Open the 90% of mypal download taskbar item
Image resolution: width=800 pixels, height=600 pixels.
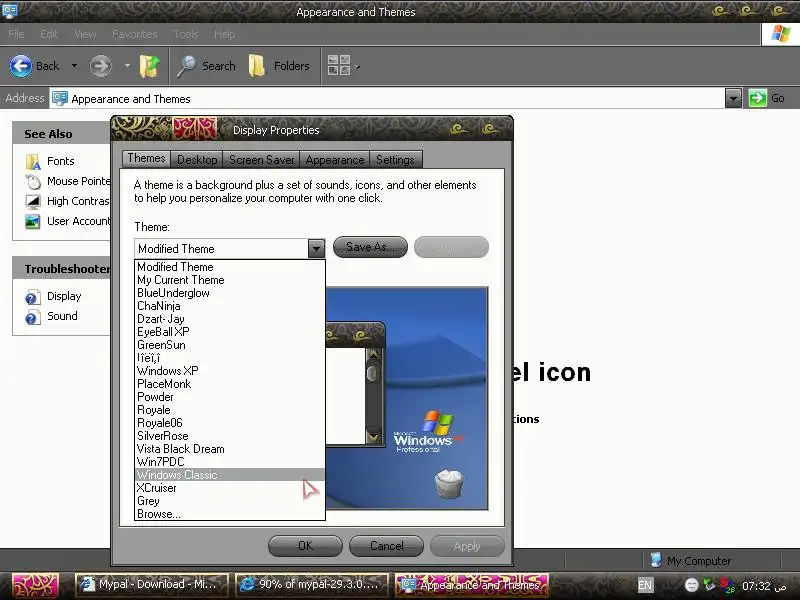[312, 585]
